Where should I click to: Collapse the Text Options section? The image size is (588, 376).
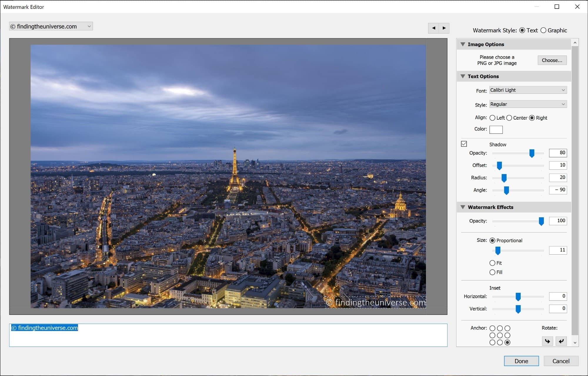point(463,76)
